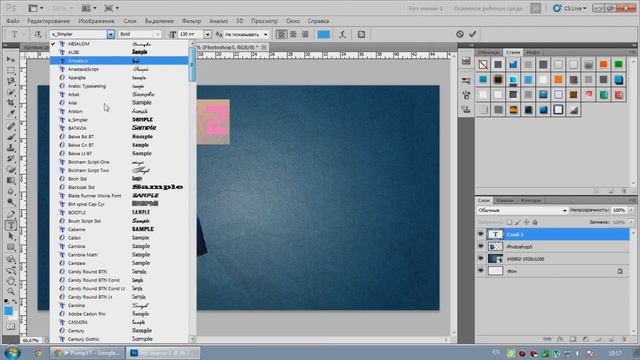640x360 pixels.
Task: Select the Zoom tool in toolbox
Action: [x=11, y=291]
